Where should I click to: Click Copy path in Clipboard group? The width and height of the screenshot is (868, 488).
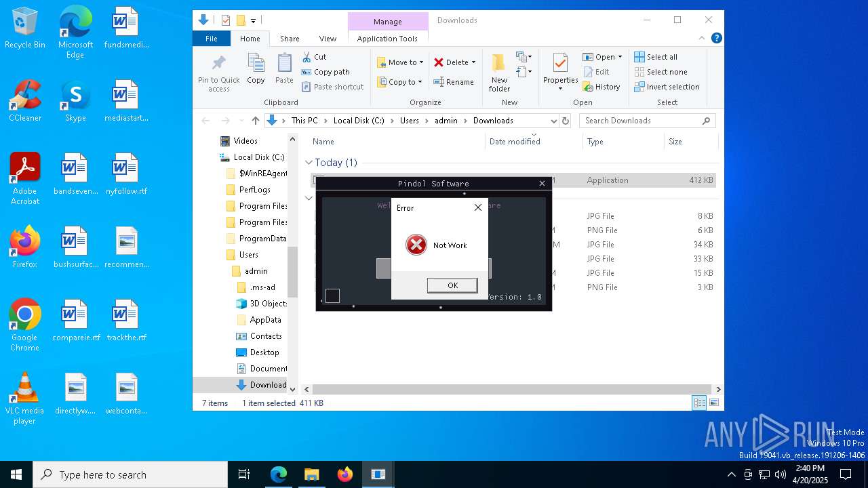325,72
